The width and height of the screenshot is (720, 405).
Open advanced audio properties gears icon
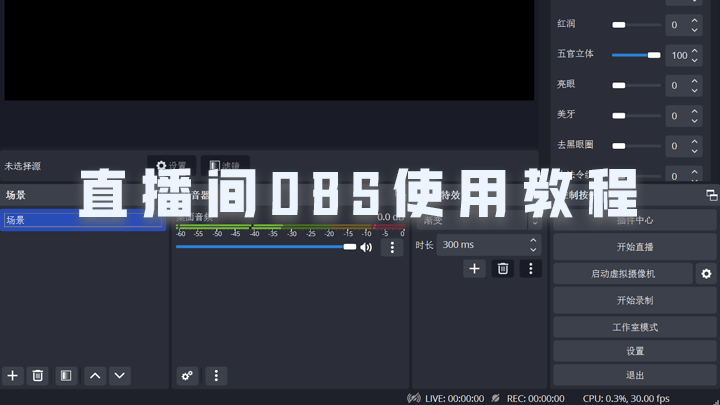(187, 376)
